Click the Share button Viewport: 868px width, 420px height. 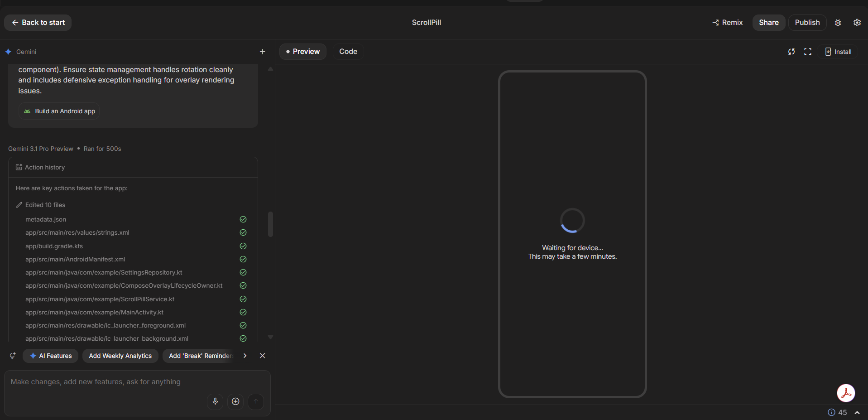[768, 23]
